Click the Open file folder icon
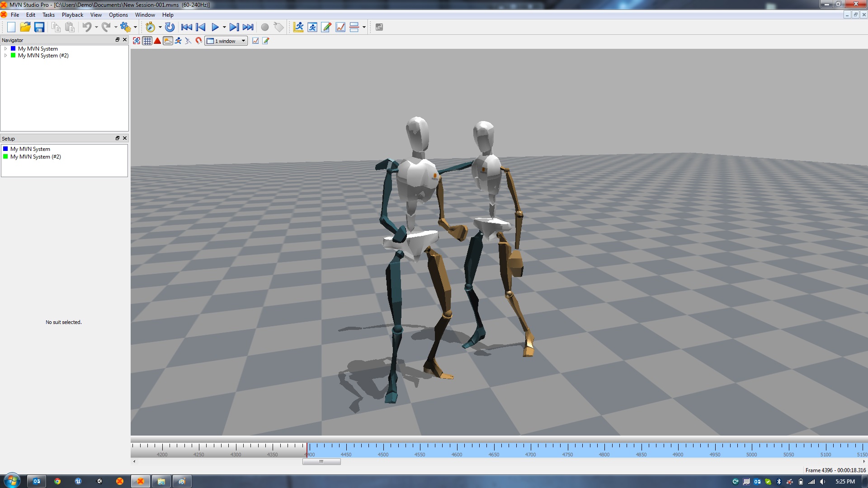Screen dimensions: 868x488 pos(25,27)
